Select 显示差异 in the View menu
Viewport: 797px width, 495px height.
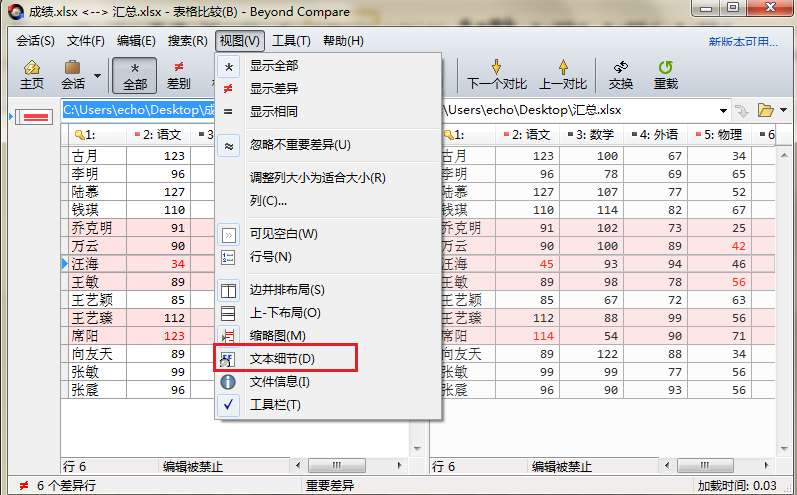(328, 88)
